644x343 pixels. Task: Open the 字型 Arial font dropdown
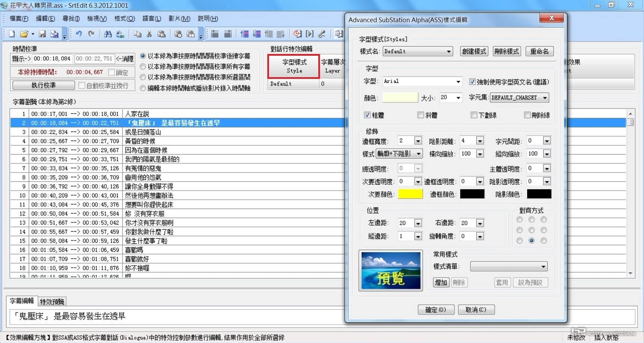click(x=458, y=82)
